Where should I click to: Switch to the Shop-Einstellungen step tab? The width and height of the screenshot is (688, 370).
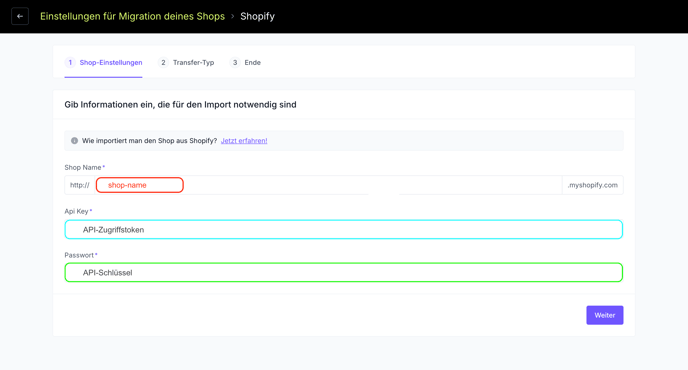104,63
